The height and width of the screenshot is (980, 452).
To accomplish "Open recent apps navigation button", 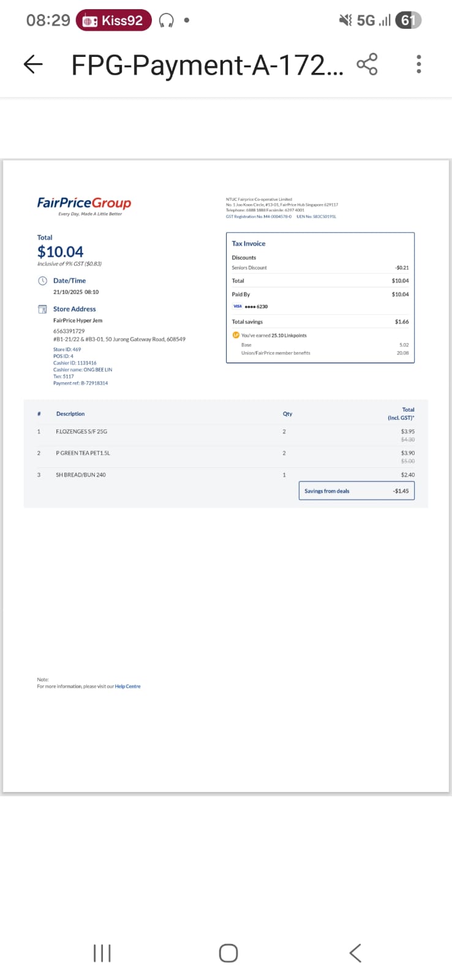I will click(x=102, y=953).
